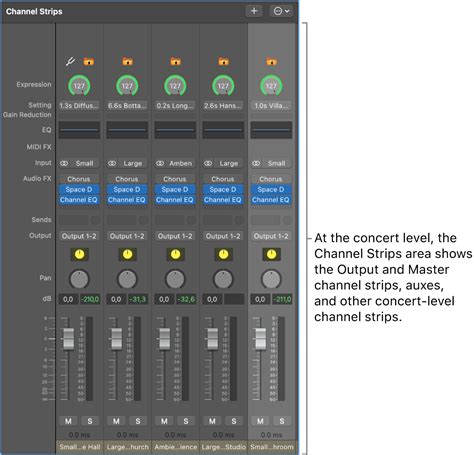Screen dimensions: 474x455
Task: Mute the Small...e Hall channel strip
Action: [x=68, y=421]
